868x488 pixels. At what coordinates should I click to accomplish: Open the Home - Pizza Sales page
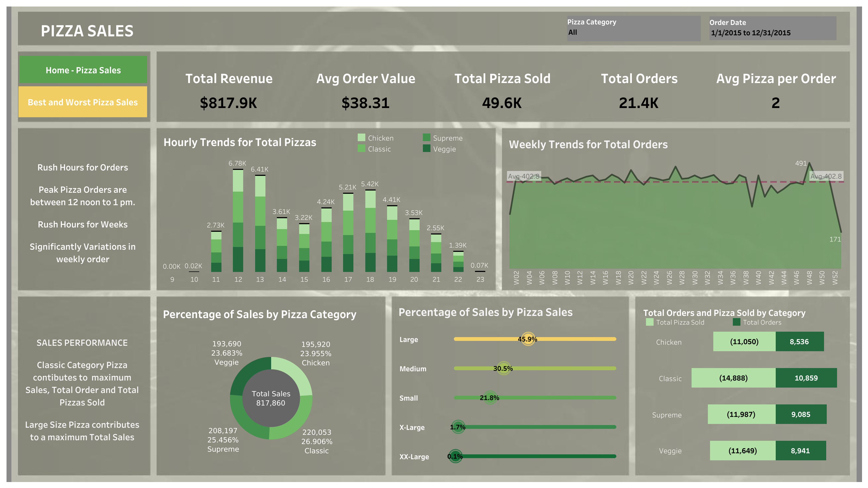point(83,70)
